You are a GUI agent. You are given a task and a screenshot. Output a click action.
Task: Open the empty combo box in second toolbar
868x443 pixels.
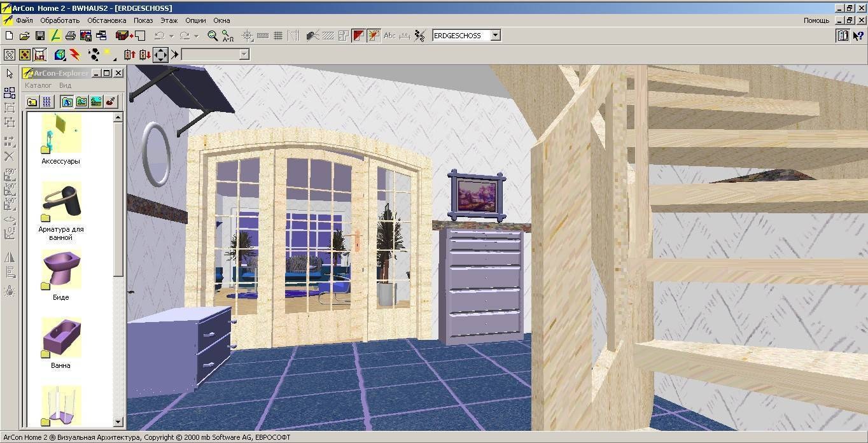pyautogui.click(x=244, y=55)
